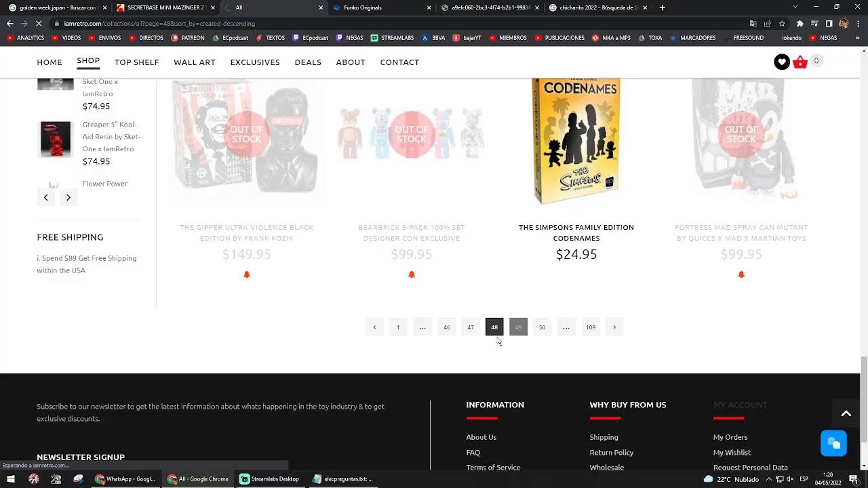Open a new browser tab
The width and height of the screenshot is (868, 488).
662,7
